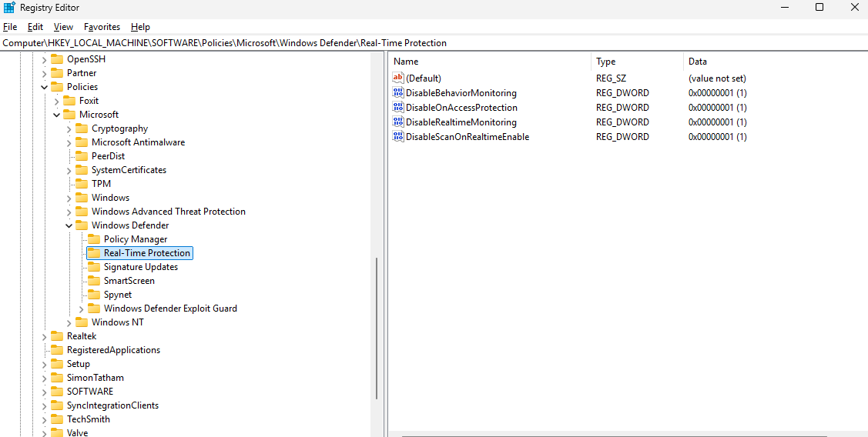Click the Registry Editor app icon in title bar
This screenshot has width=868, height=437.
(x=9, y=8)
